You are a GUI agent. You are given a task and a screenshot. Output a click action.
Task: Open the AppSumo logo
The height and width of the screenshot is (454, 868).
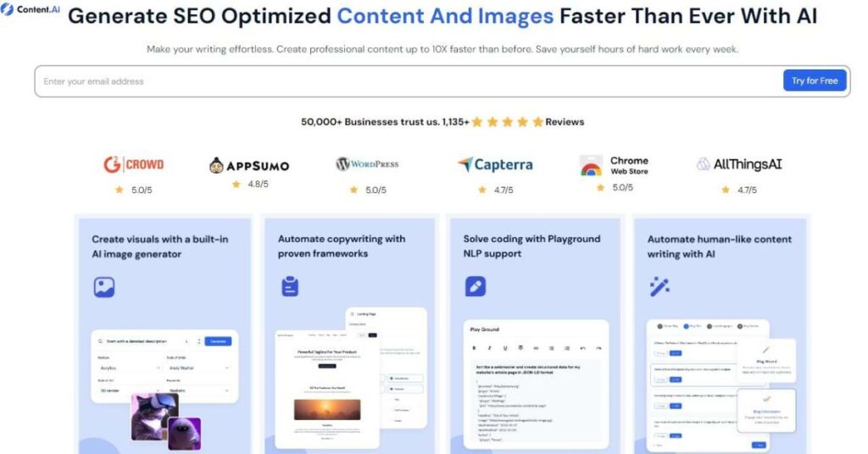point(249,165)
